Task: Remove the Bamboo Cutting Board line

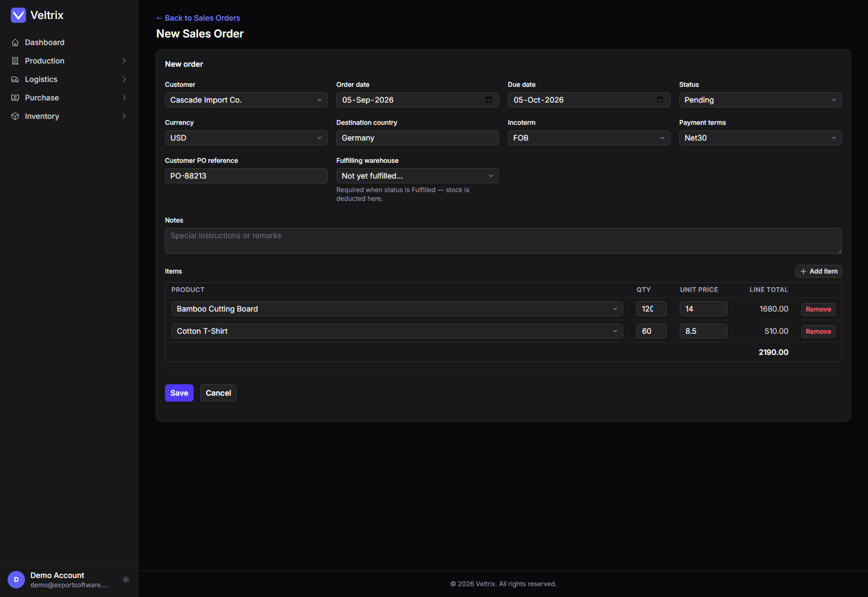Action: (x=818, y=309)
